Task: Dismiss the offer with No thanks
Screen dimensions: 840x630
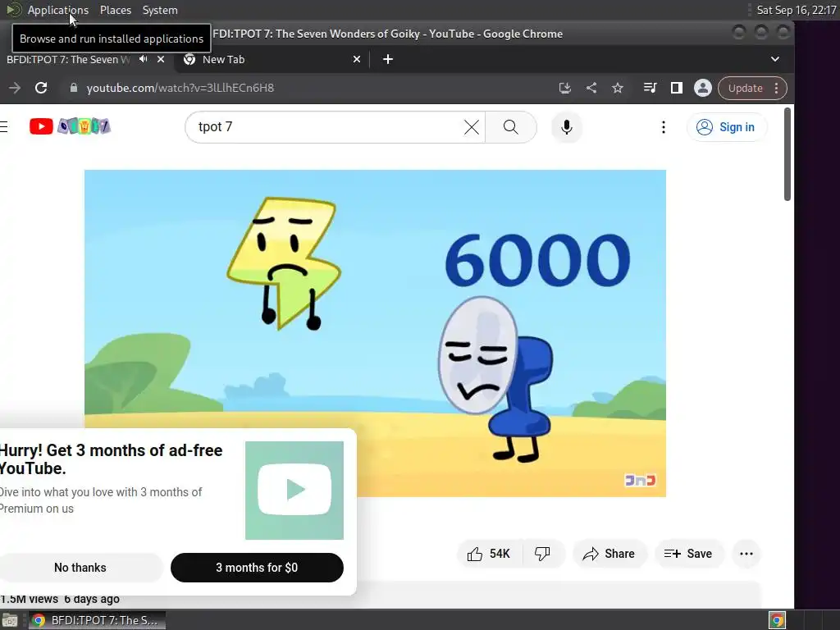Action: pyautogui.click(x=80, y=568)
